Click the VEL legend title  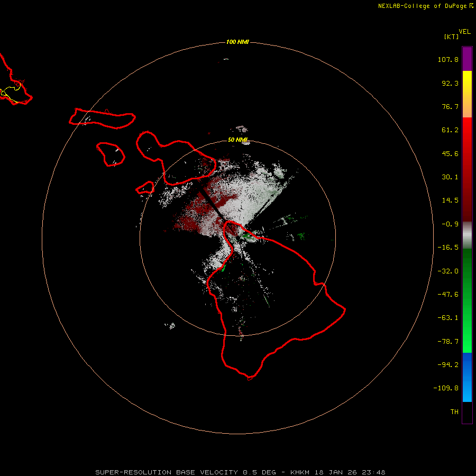click(464, 32)
